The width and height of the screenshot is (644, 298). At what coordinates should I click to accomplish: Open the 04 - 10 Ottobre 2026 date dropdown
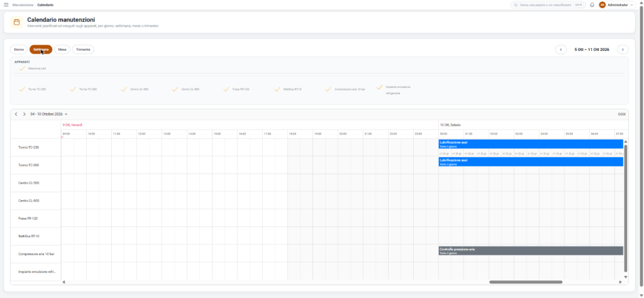[49, 114]
